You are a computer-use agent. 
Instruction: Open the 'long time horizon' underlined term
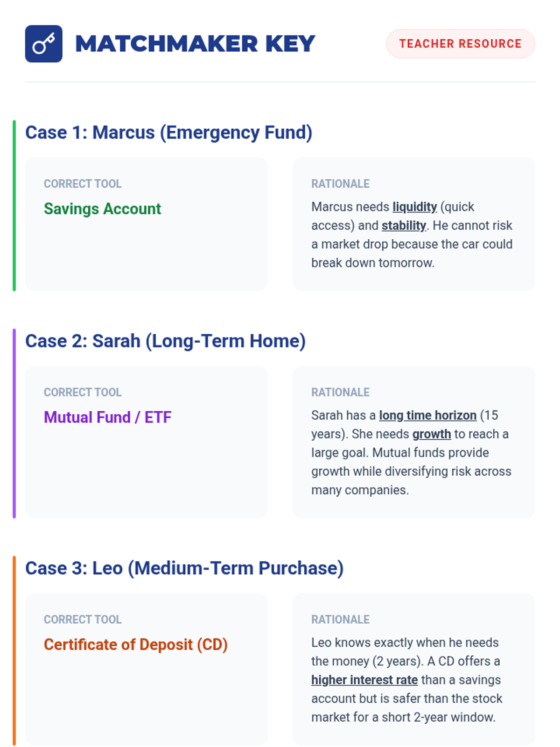427,416
